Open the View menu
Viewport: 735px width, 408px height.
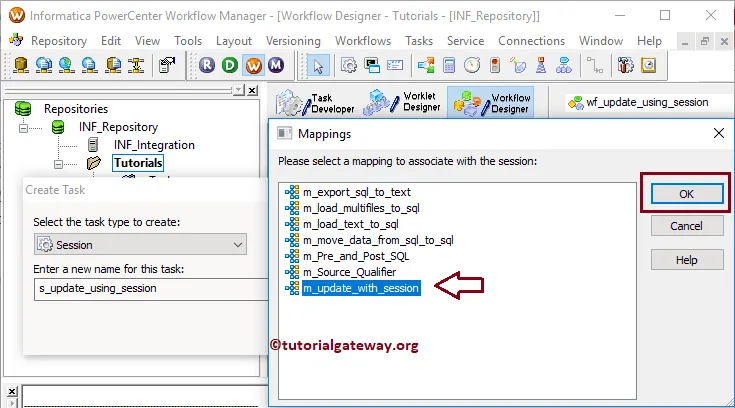click(x=147, y=41)
